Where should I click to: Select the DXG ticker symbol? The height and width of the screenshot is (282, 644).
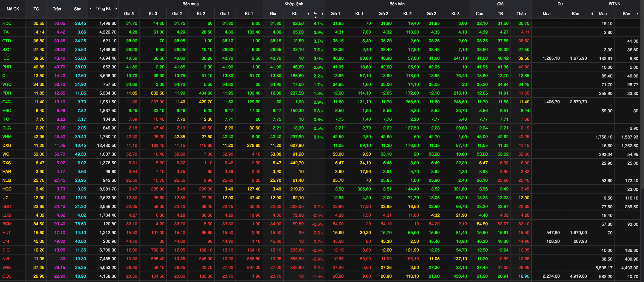(x=7, y=146)
